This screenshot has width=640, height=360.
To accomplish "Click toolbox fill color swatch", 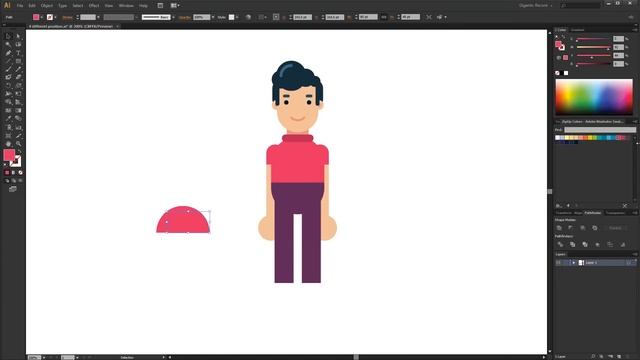I will pyautogui.click(x=9, y=155).
